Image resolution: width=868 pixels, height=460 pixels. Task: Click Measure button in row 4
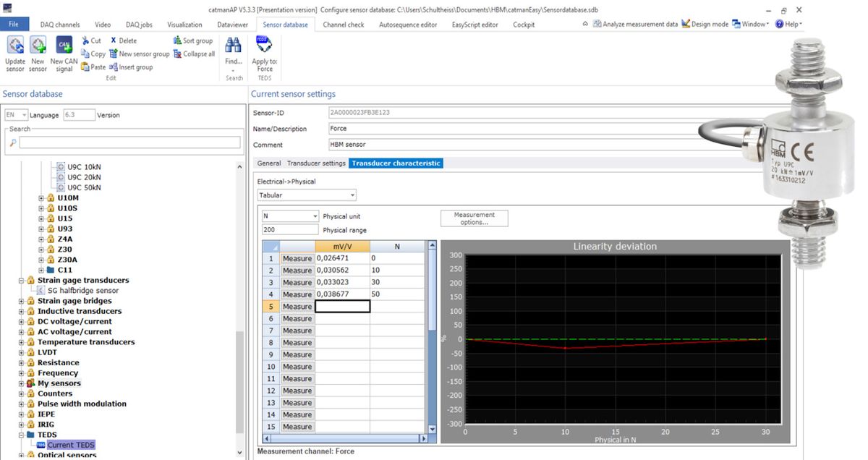(297, 294)
